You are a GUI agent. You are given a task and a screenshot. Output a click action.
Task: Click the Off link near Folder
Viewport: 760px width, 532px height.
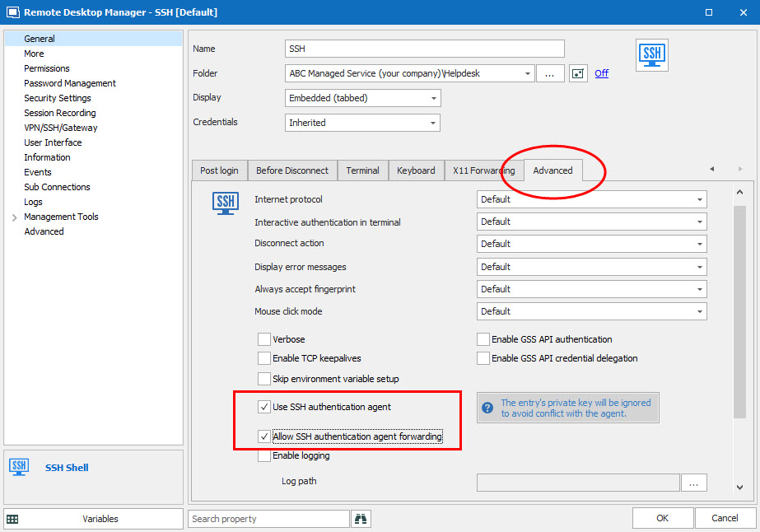click(x=601, y=73)
